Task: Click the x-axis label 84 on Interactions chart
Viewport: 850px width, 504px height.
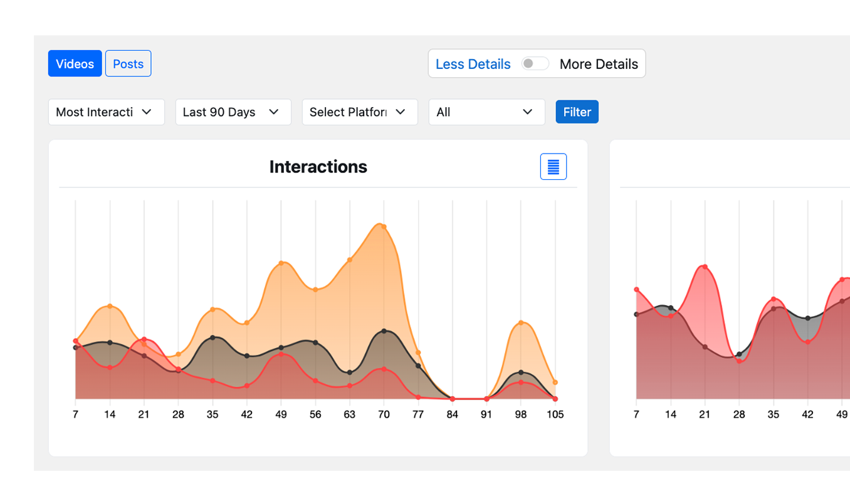Action: point(452,414)
